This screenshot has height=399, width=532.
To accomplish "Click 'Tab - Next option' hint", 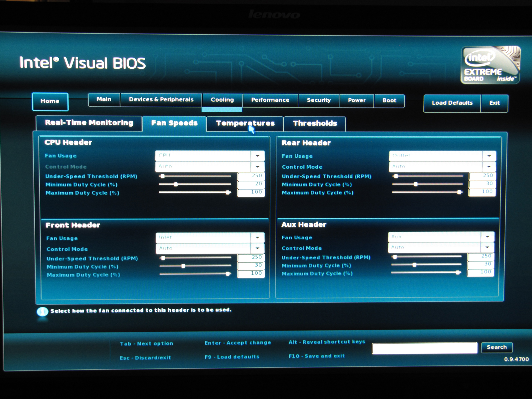I will point(146,344).
